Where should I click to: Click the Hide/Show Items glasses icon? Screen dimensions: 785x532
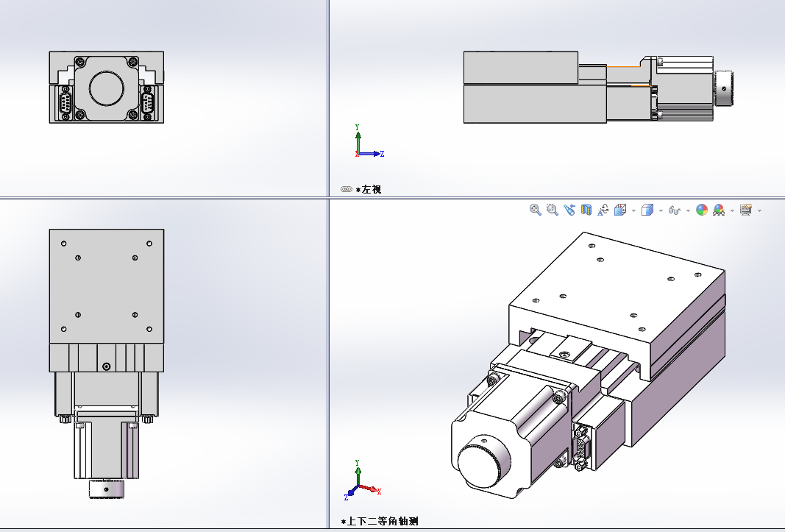pyautogui.click(x=675, y=210)
